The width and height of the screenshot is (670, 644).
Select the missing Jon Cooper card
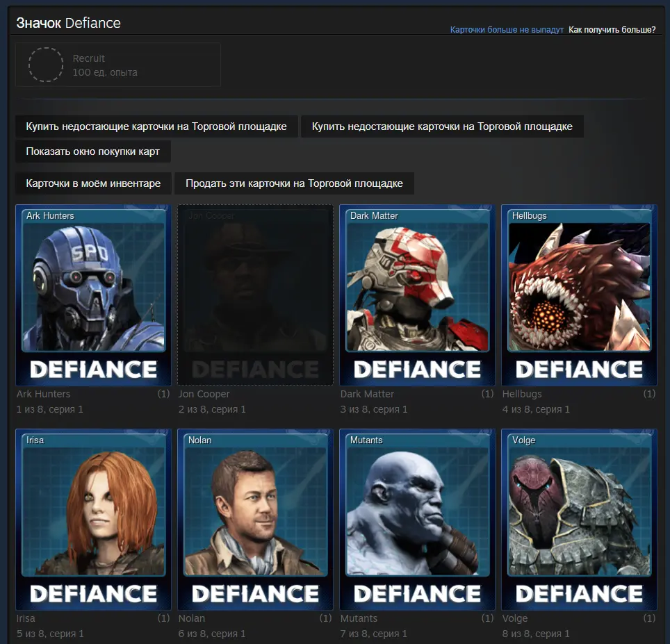tap(255, 295)
